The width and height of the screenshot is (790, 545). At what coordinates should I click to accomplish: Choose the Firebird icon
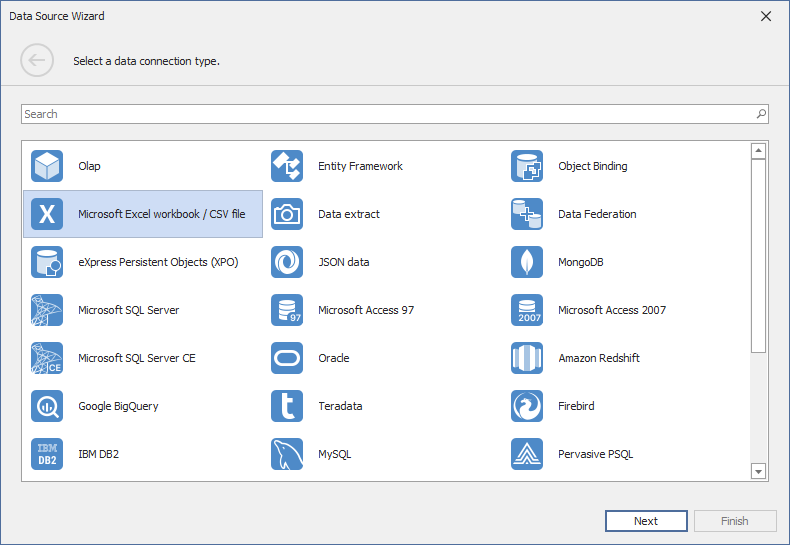[x=526, y=406]
